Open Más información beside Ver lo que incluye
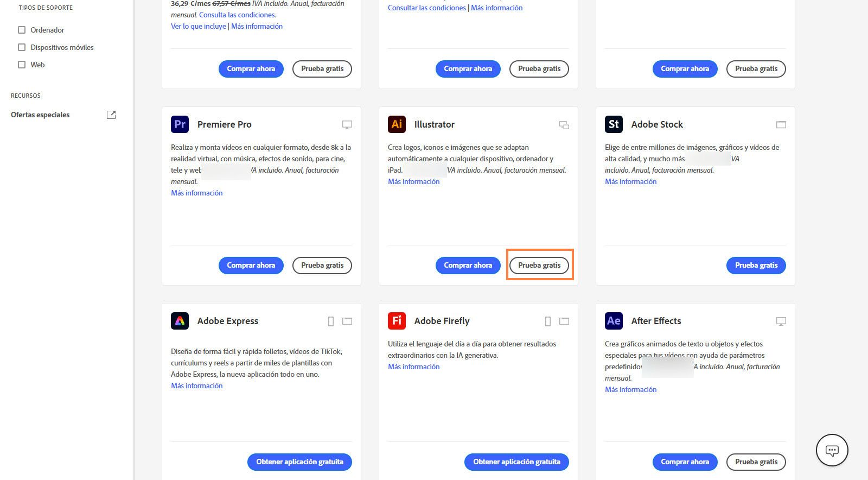The width and height of the screenshot is (868, 480). pos(257,26)
